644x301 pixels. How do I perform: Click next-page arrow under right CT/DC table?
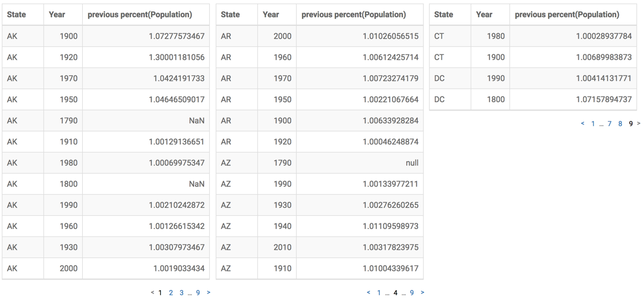638,123
